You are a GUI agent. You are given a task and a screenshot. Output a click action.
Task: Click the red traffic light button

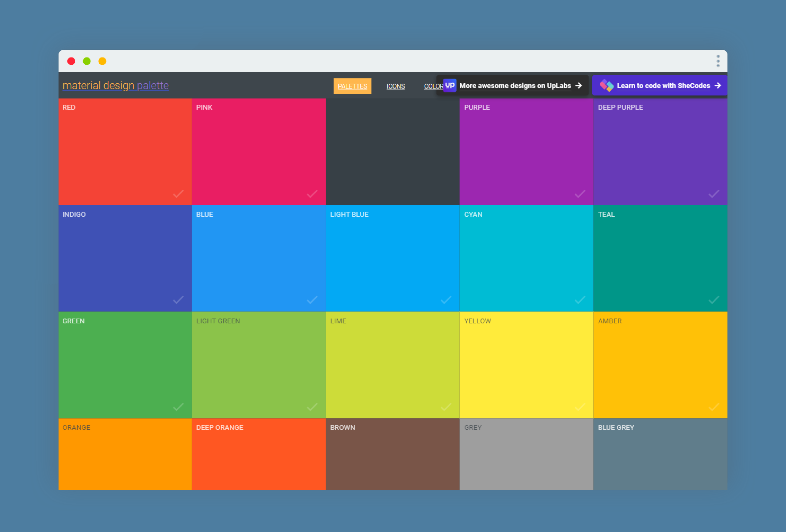(x=71, y=61)
